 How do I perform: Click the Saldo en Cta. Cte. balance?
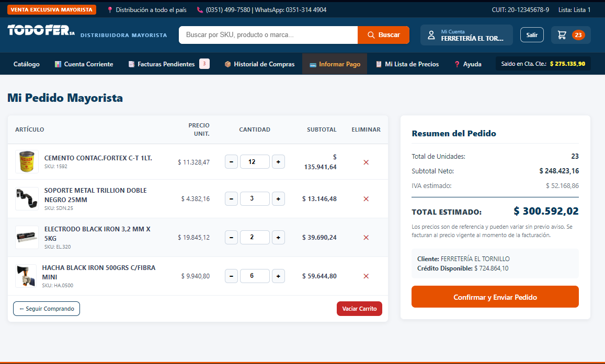pyautogui.click(x=543, y=64)
